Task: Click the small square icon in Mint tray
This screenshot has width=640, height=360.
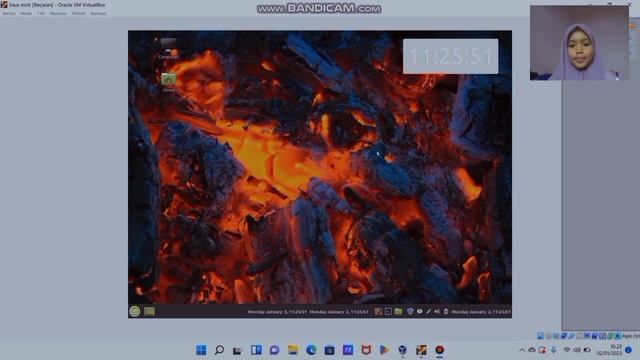Action: tap(388, 311)
